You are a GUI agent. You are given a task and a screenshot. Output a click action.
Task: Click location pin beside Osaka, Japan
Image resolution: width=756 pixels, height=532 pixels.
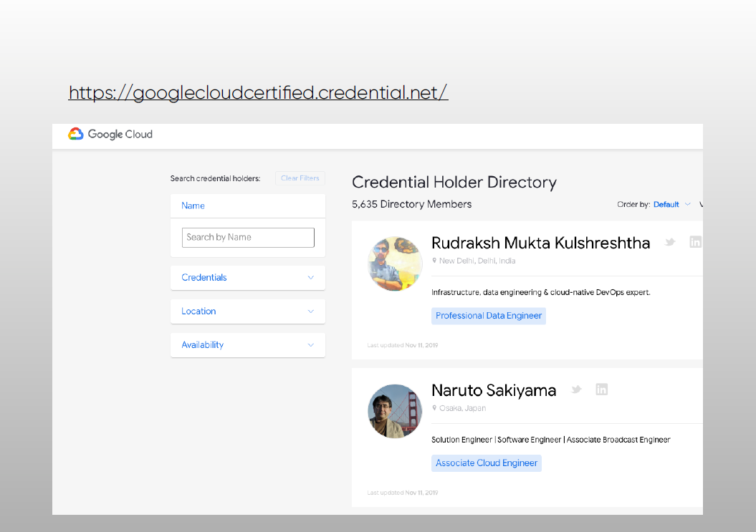(x=434, y=408)
